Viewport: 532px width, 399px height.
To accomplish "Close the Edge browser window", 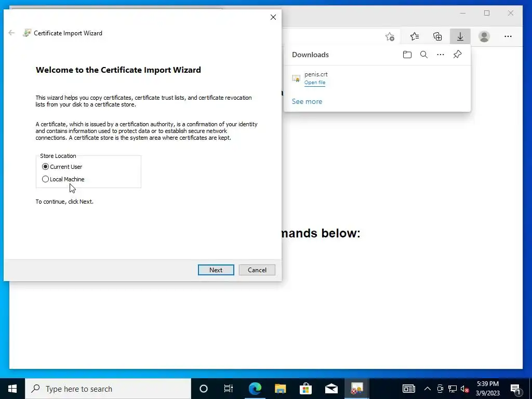I will tap(511, 13).
